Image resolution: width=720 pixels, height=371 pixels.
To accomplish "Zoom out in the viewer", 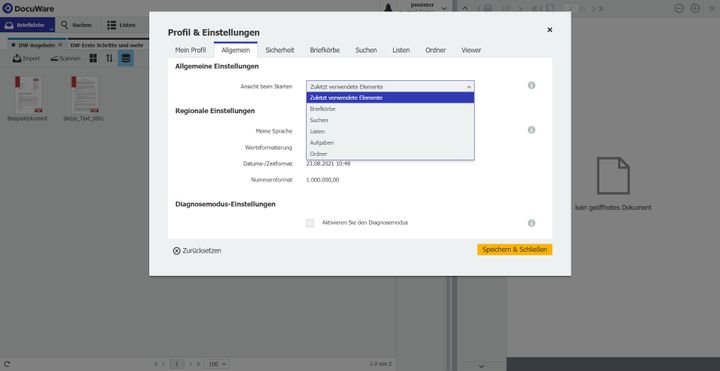I will click(679, 8).
